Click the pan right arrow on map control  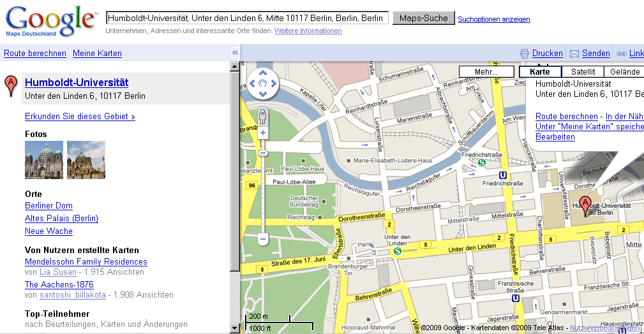[273, 83]
